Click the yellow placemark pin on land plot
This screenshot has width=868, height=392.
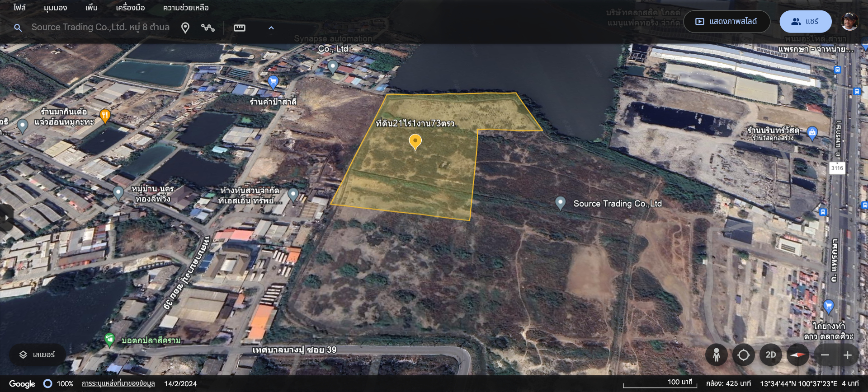415,142
